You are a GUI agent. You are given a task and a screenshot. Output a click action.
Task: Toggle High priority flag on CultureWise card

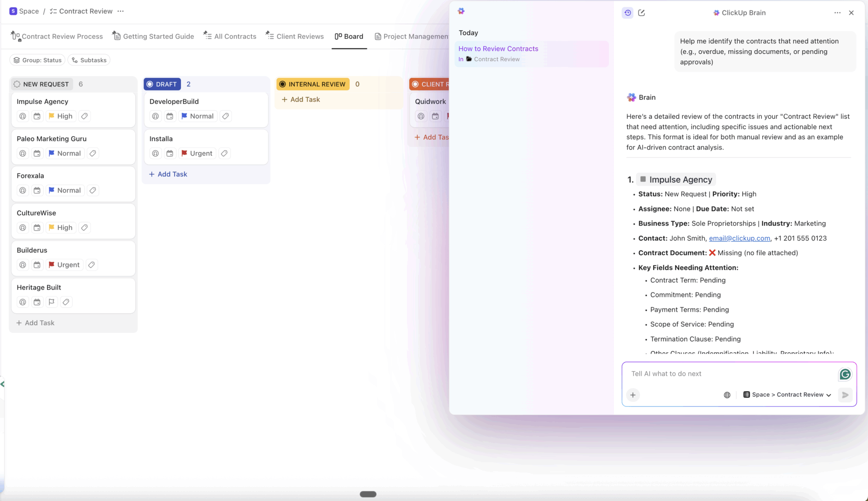tap(61, 227)
